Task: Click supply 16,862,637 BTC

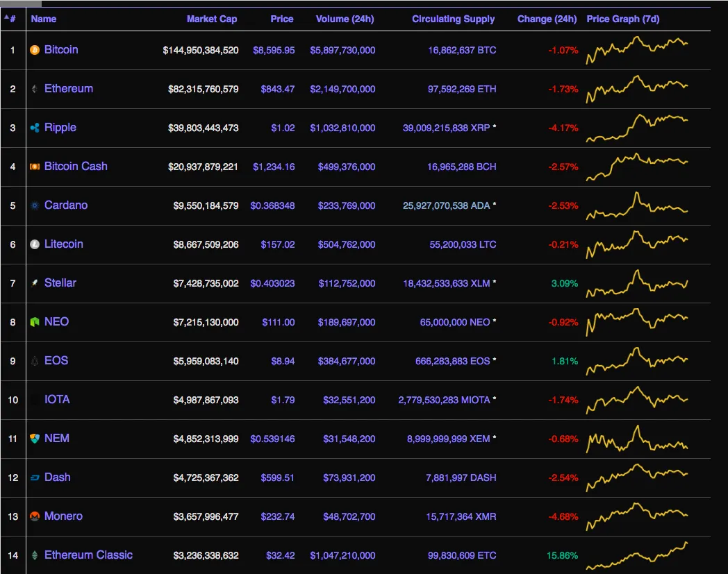Action: [462, 50]
